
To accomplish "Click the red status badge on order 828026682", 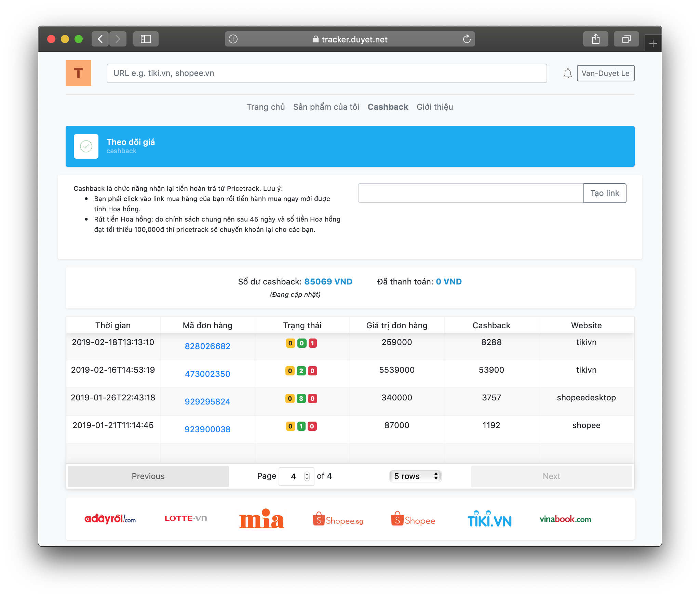I will (x=312, y=343).
